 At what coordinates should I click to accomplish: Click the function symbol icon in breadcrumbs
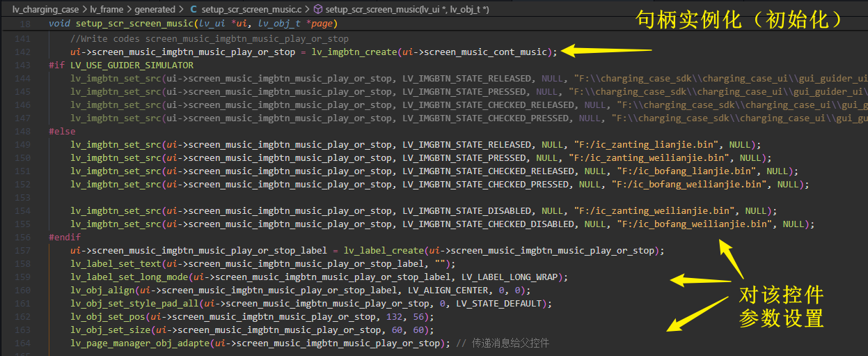coord(318,9)
